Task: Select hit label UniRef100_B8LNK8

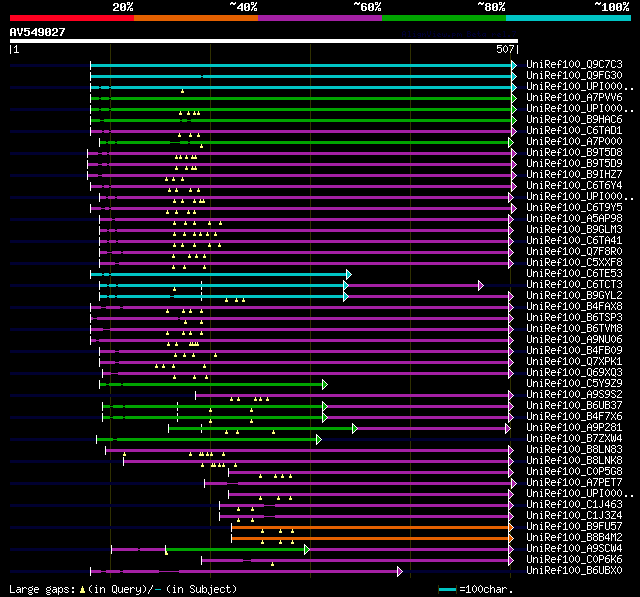Action: click(574, 461)
